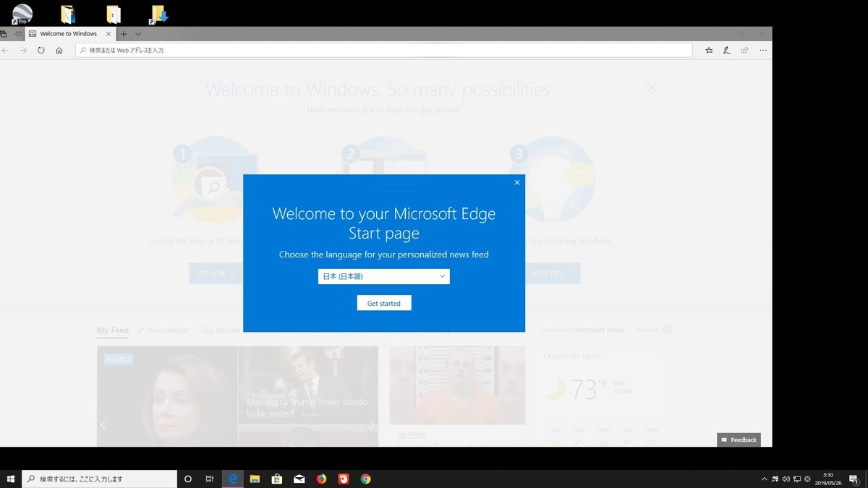Open a new Edge tab
868x488 pixels.
click(124, 34)
